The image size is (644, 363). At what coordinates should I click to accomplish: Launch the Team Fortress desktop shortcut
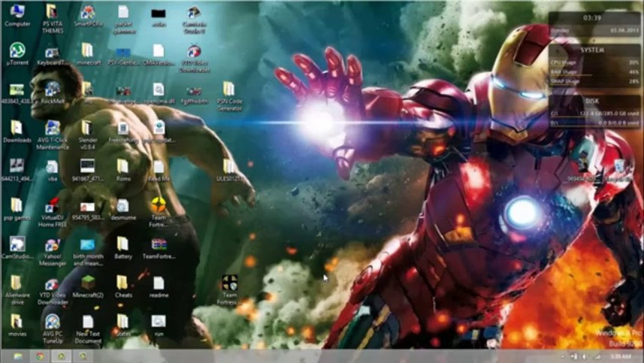pos(230,290)
